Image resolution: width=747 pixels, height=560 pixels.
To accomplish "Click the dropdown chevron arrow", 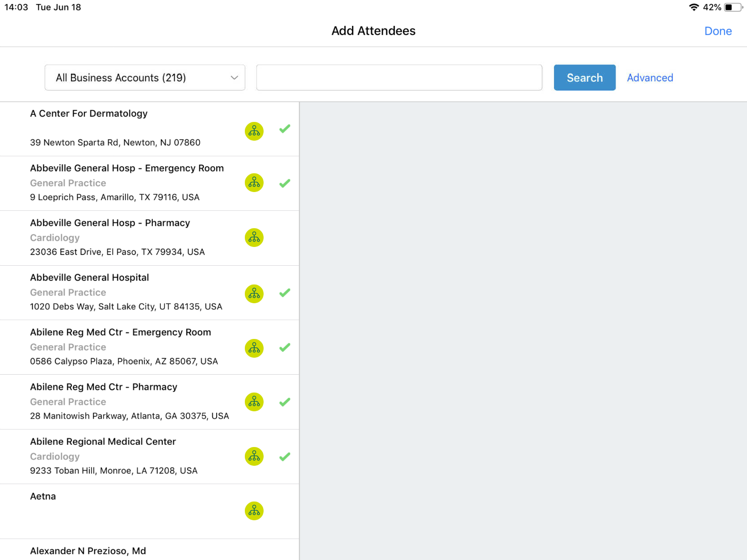I will pos(234,78).
